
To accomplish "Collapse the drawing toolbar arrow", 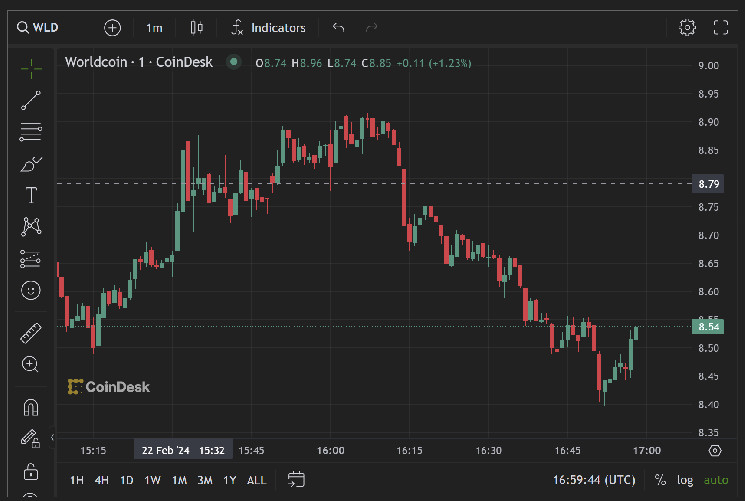I will (52, 437).
